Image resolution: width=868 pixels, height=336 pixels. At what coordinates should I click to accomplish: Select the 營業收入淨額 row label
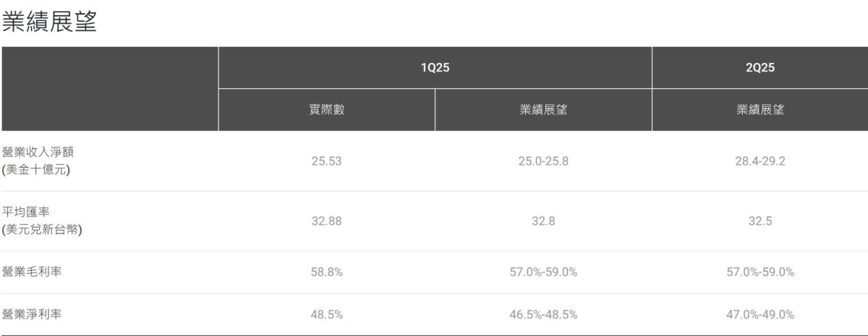click(x=38, y=161)
